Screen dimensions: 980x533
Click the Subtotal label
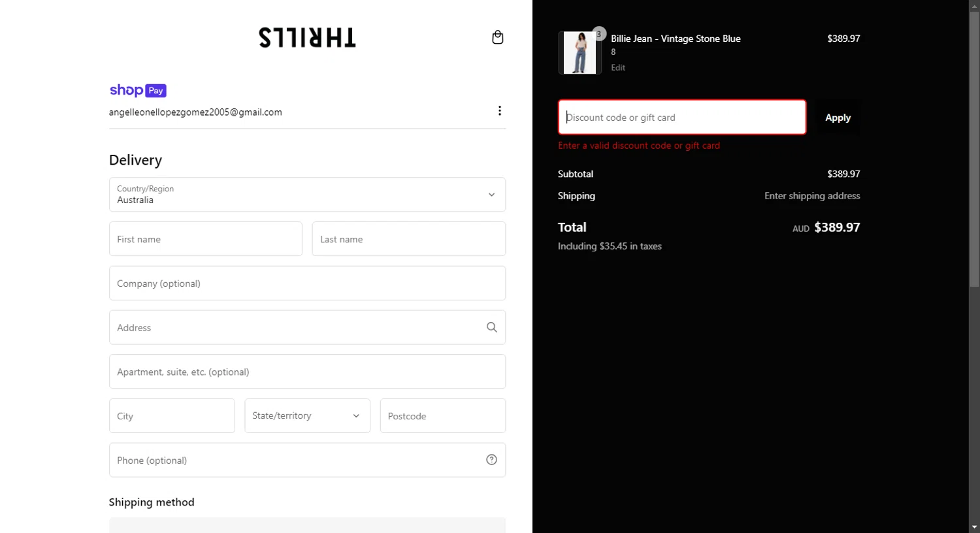[576, 174]
